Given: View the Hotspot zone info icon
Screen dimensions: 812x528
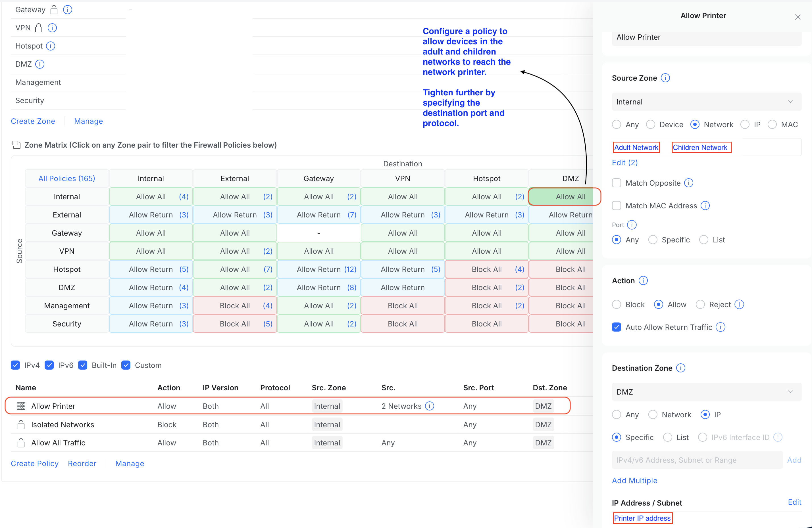Looking at the screenshot, I should coord(51,46).
